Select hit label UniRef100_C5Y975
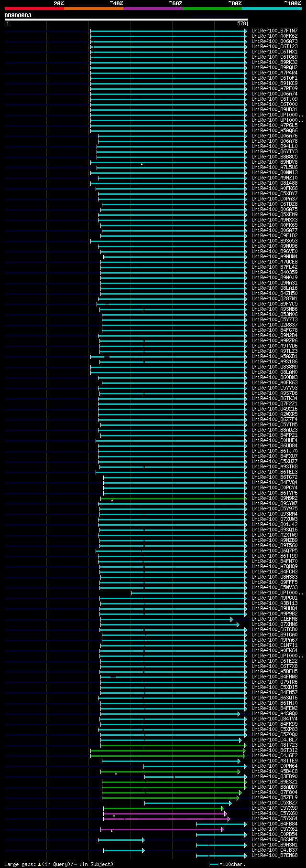Screen dimensions: 306x868 [274, 509]
